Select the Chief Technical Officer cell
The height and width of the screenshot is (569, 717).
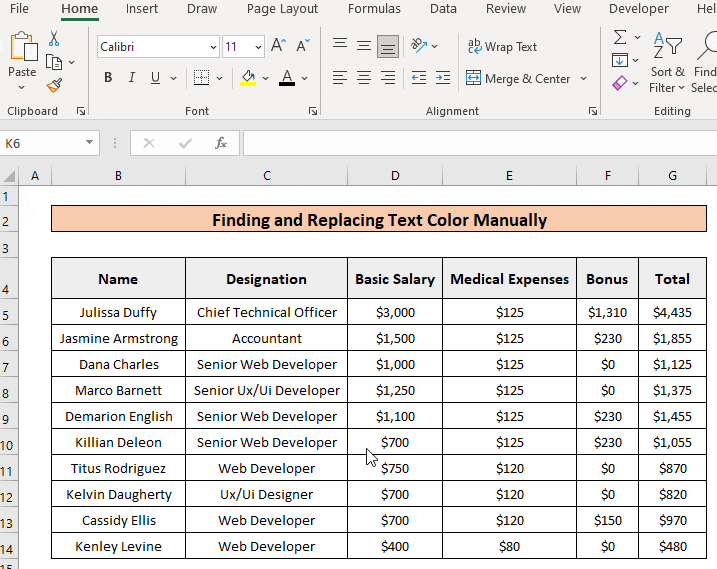coord(267,312)
